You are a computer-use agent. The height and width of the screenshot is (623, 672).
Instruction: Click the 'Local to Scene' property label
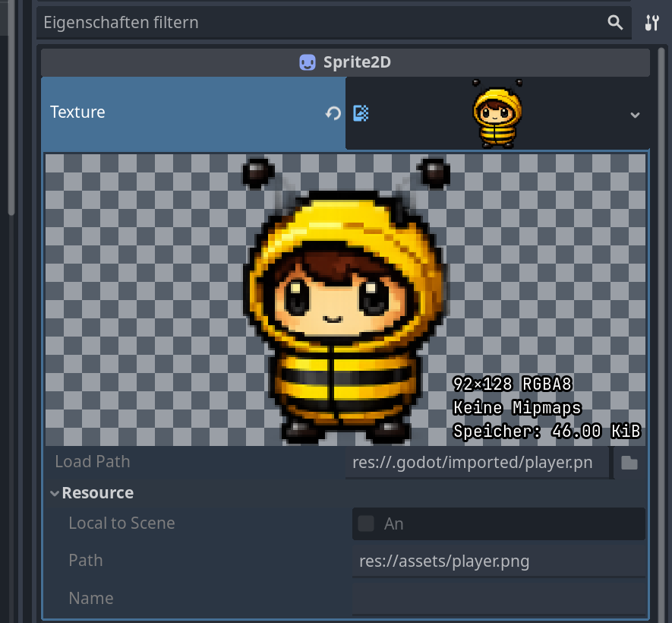click(121, 523)
